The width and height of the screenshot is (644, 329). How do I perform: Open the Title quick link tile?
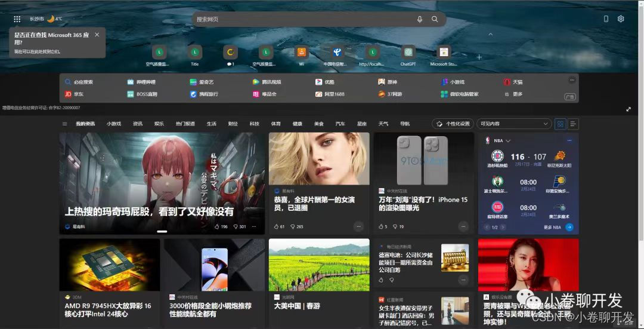pyautogui.click(x=194, y=55)
